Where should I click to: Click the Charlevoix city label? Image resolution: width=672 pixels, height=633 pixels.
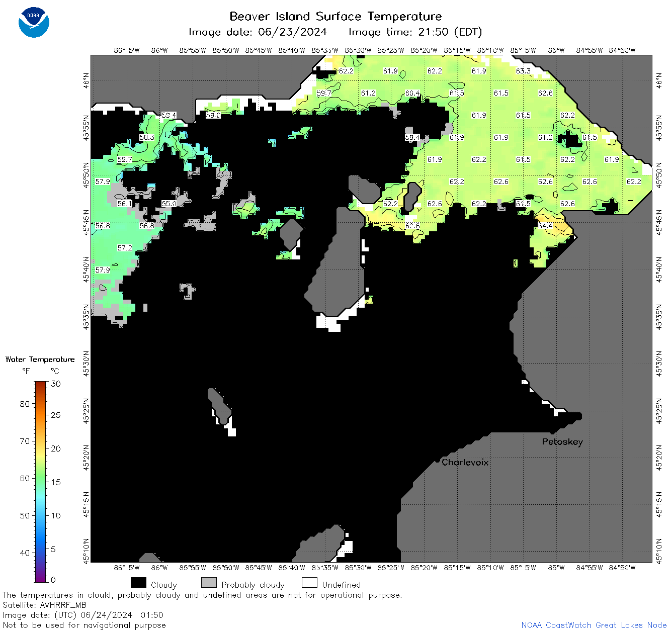pyautogui.click(x=465, y=462)
